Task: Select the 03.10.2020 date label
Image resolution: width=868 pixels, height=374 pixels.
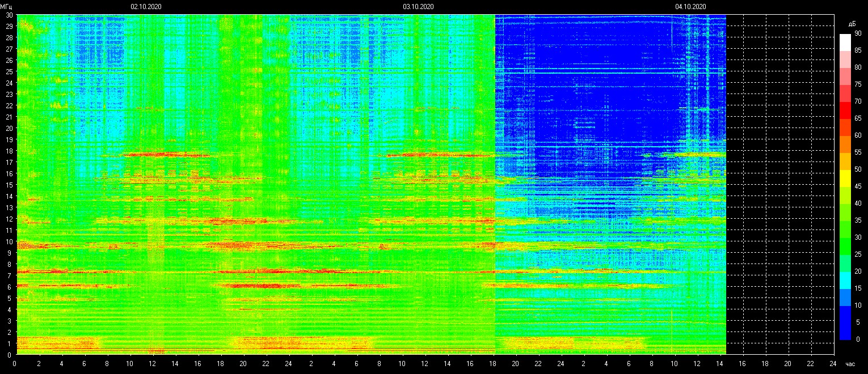Action: pyautogui.click(x=418, y=7)
